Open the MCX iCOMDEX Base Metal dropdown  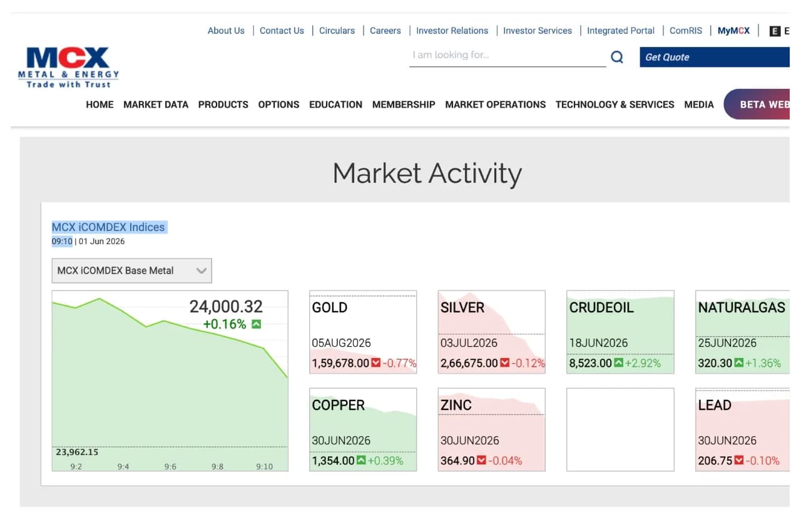pyautogui.click(x=132, y=271)
